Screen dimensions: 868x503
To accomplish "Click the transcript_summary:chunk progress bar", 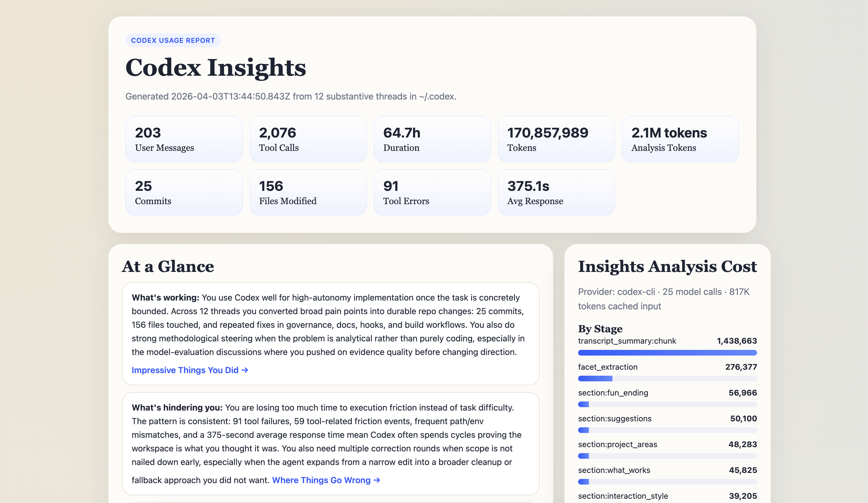I will 667,352.
